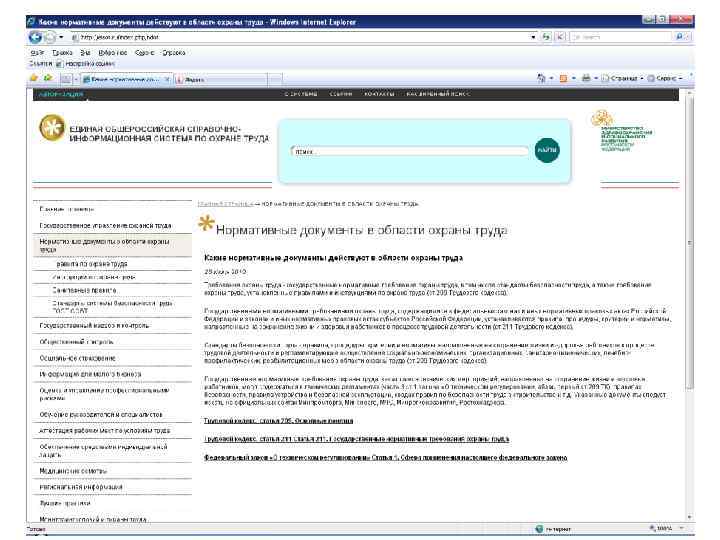Click the Авторизация link in top bar
Viewport: 720px width, 540px height.
coord(61,94)
